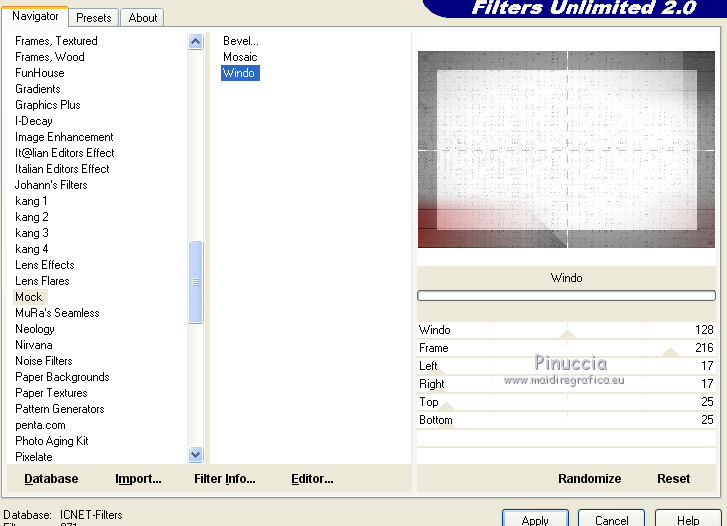Select the Mock category
The image size is (727, 526).
(x=29, y=297)
